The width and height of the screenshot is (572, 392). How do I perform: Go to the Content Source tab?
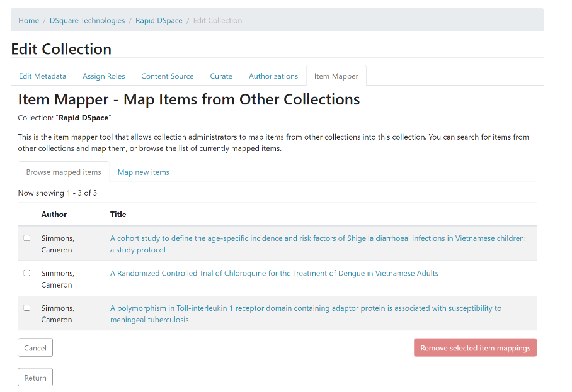click(167, 76)
